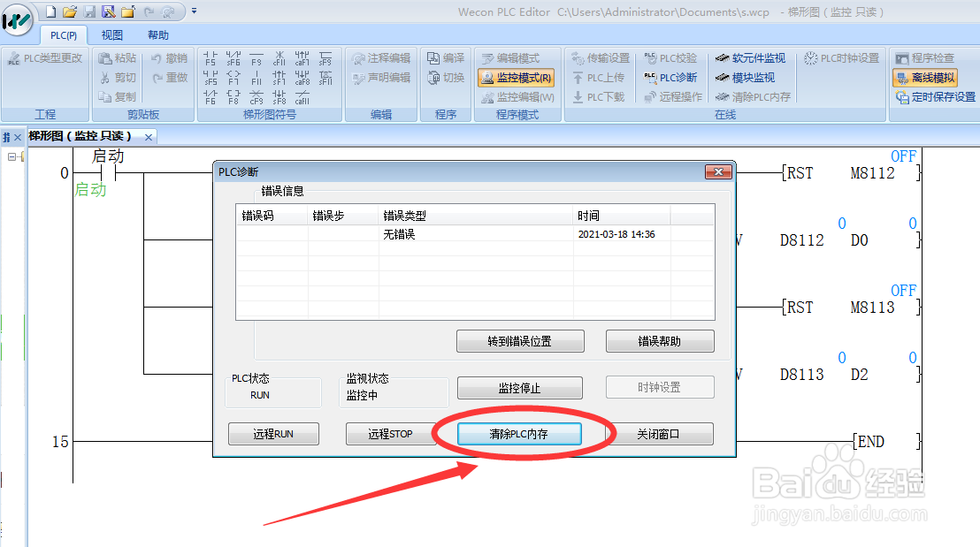
Task: Click the save-as disk icon with pencil
Action: (x=109, y=11)
